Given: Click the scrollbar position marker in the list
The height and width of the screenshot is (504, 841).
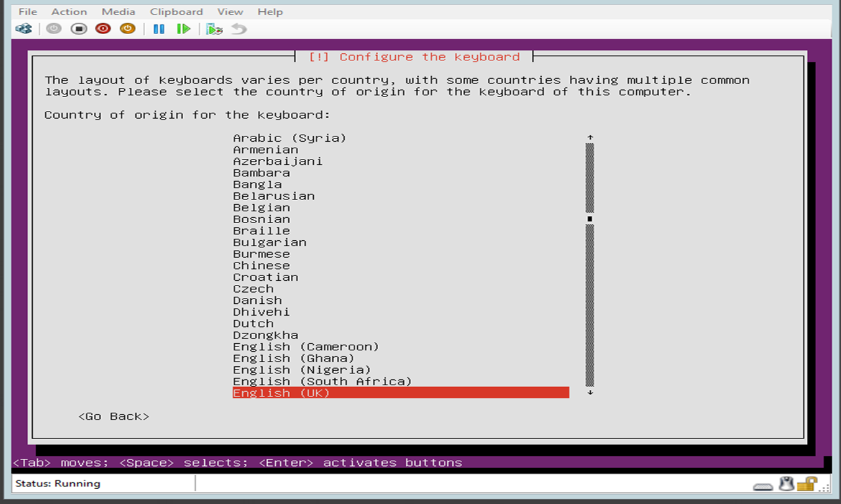Looking at the screenshot, I should click(x=590, y=219).
